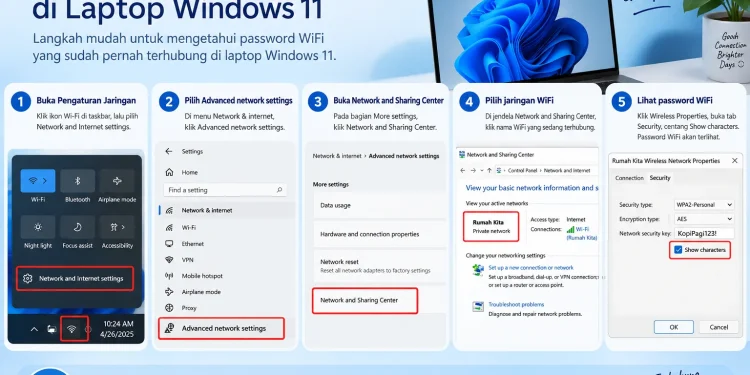Open Troubleshoot problems link
Screen dimensions: 750x375
click(x=516, y=305)
